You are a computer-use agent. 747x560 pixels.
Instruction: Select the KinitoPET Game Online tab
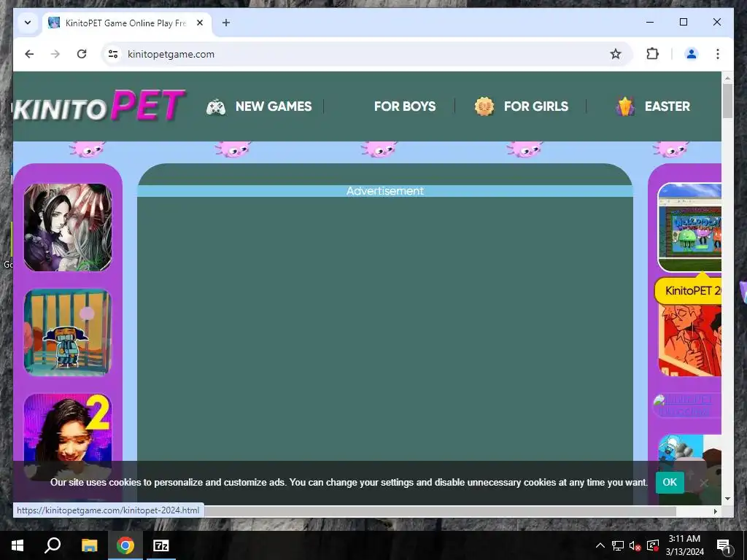tap(127, 23)
